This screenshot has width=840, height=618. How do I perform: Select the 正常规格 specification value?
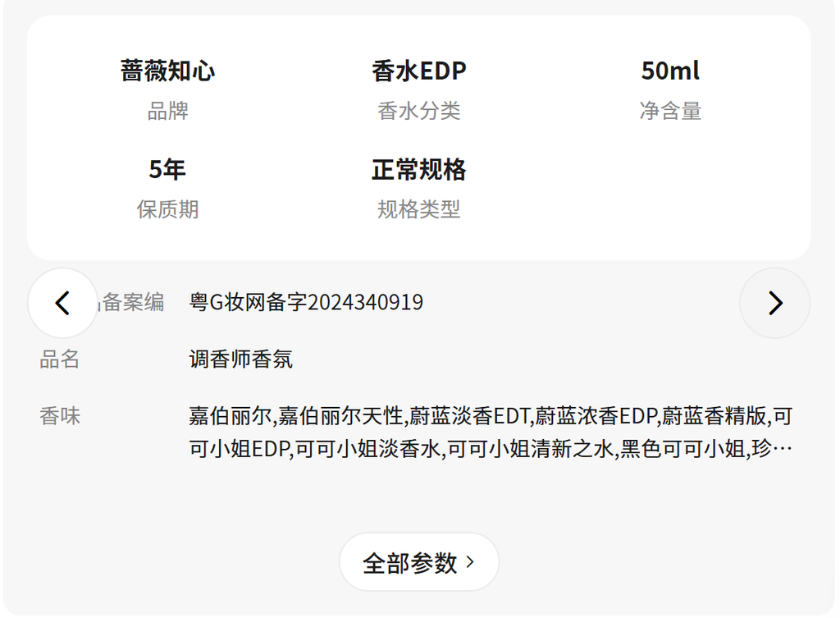(418, 170)
